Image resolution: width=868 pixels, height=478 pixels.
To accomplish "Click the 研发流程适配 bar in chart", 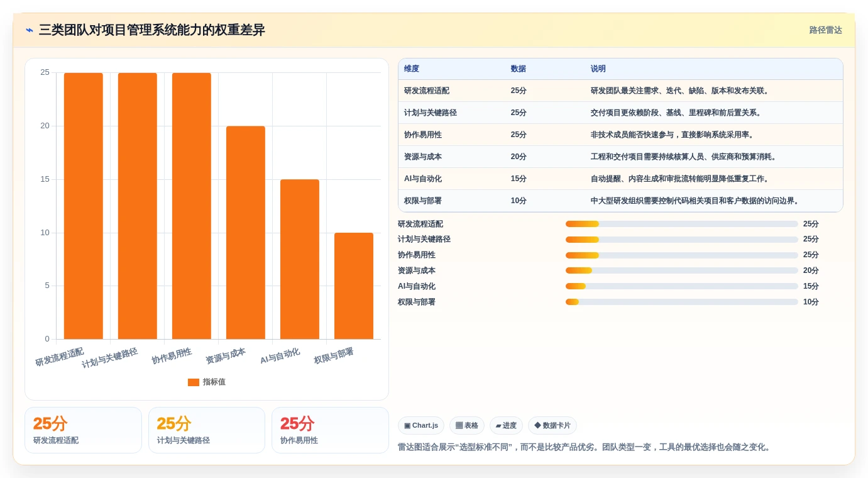I will (x=84, y=206).
